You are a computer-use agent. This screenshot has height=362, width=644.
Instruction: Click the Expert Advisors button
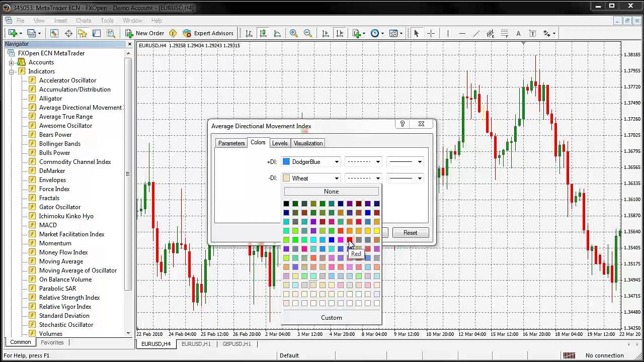[x=208, y=33]
